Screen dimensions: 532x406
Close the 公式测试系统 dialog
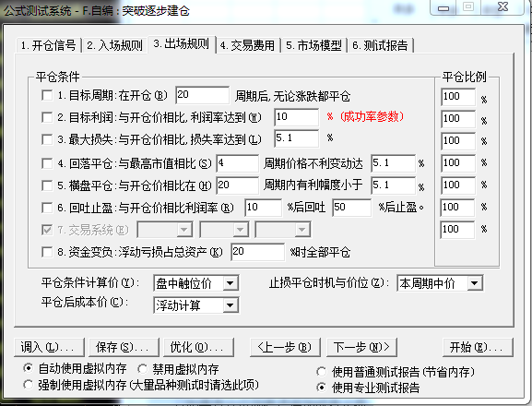pos(502,7)
